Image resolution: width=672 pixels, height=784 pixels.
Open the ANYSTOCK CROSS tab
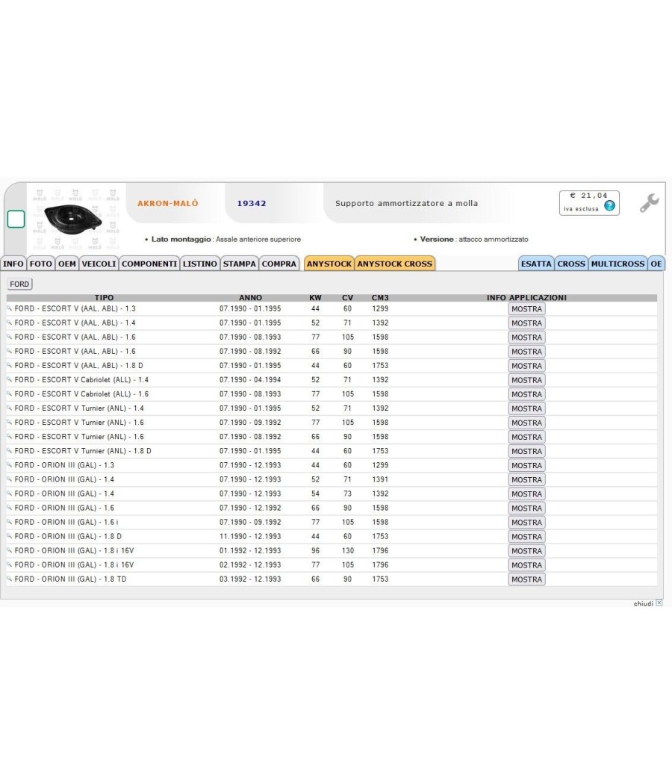(394, 264)
